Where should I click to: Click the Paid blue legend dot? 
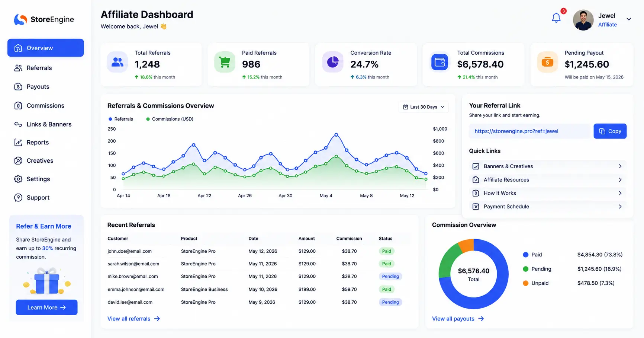525,255
